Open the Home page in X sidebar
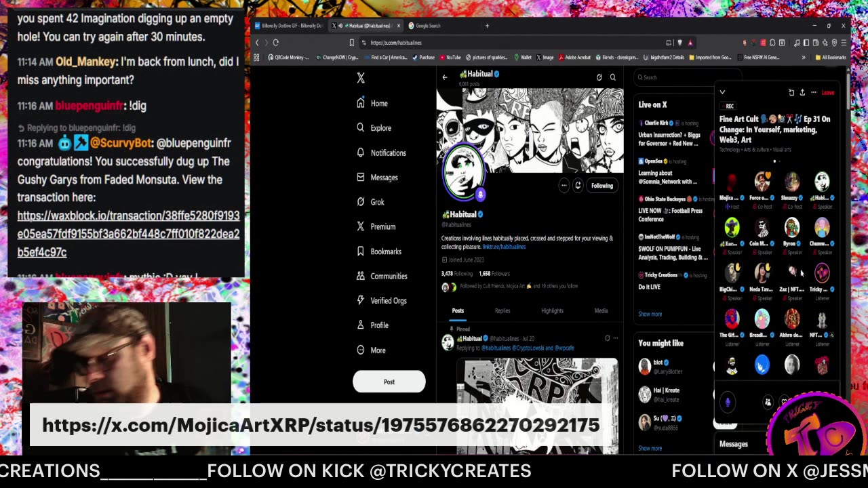 (x=372, y=103)
